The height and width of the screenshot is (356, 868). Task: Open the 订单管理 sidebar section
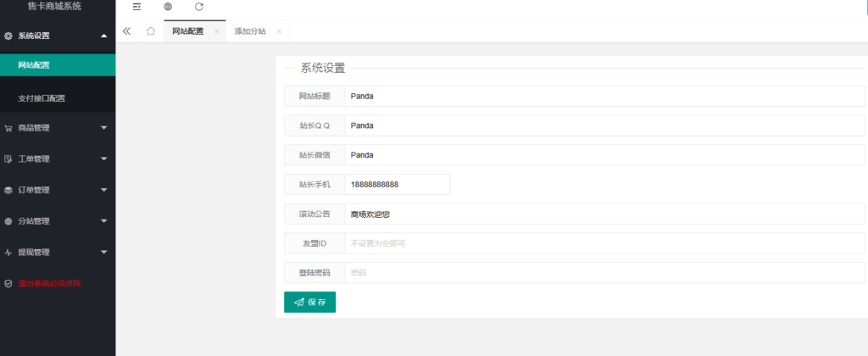(x=58, y=190)
